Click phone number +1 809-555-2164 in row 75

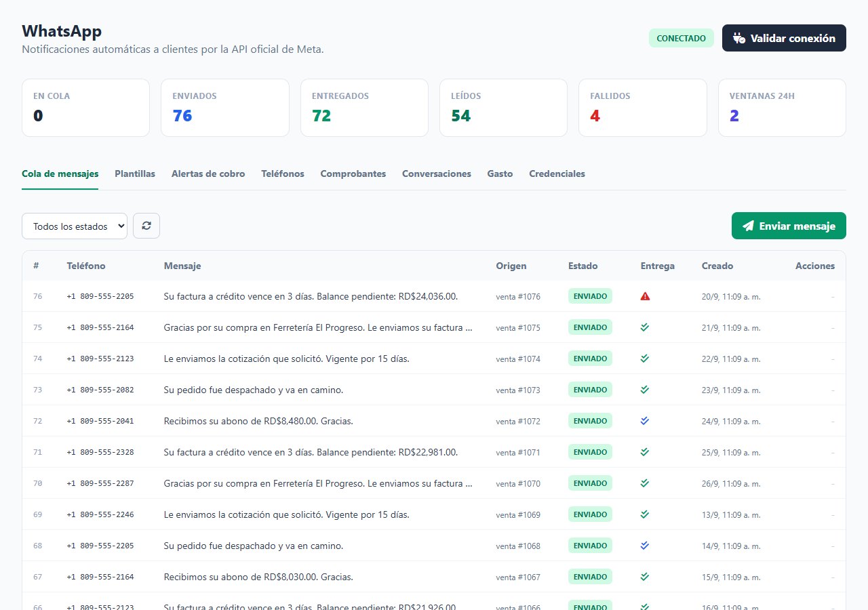(x=100, y=327)
